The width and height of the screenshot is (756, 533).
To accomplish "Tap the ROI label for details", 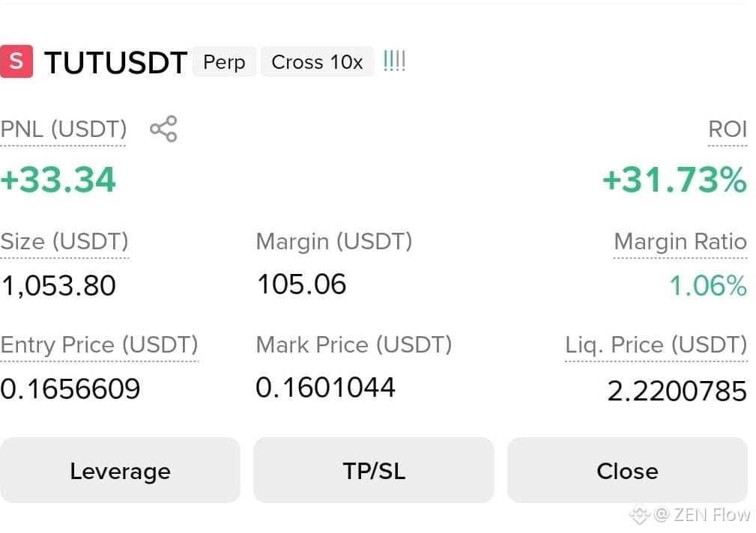I will point(727,130).
